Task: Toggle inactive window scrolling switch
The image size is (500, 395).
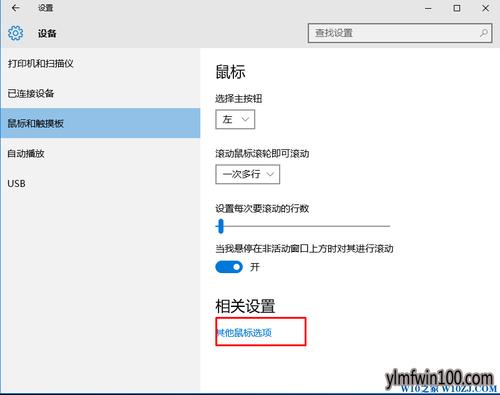Action: point(229,267)
